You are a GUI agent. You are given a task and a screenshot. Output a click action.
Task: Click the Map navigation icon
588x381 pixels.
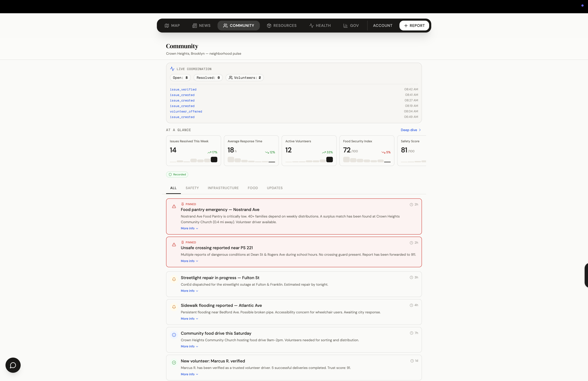coord(167,25)
